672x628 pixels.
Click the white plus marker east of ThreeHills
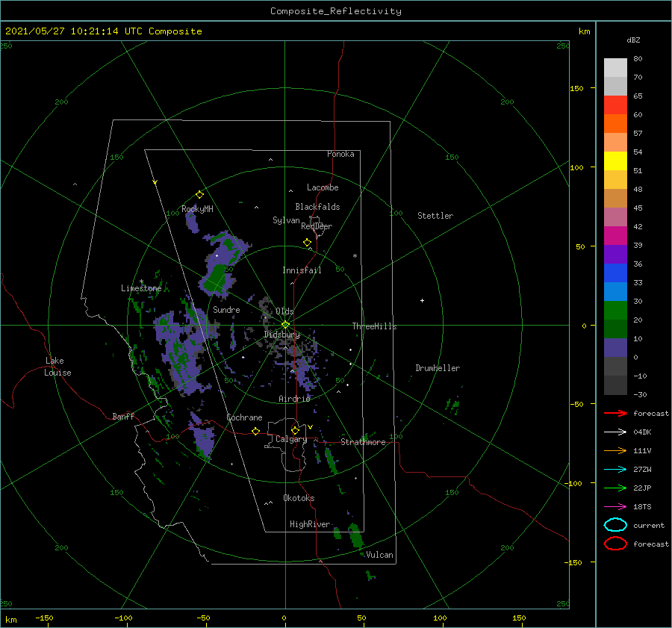pyautogui.click(x=422, y=300)
